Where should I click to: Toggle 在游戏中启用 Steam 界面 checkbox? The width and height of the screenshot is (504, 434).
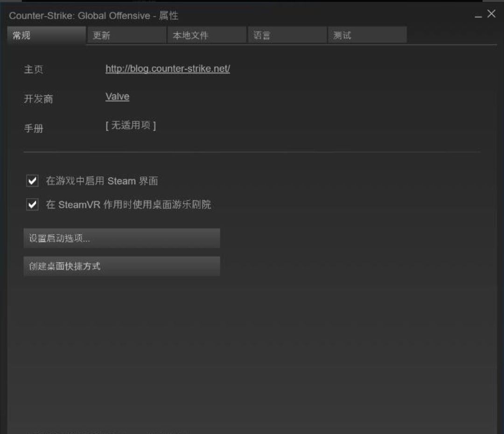[x=33, y=181]
